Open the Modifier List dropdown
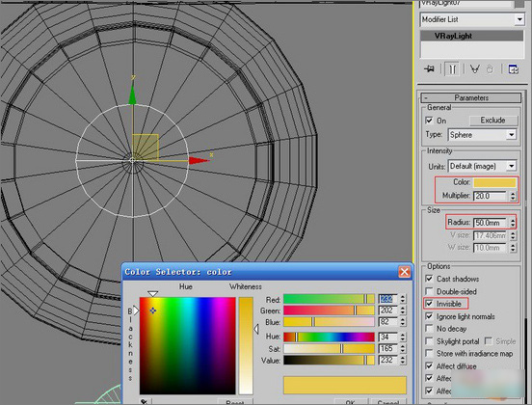Viewport: 532px width, 405px height. 519,19
